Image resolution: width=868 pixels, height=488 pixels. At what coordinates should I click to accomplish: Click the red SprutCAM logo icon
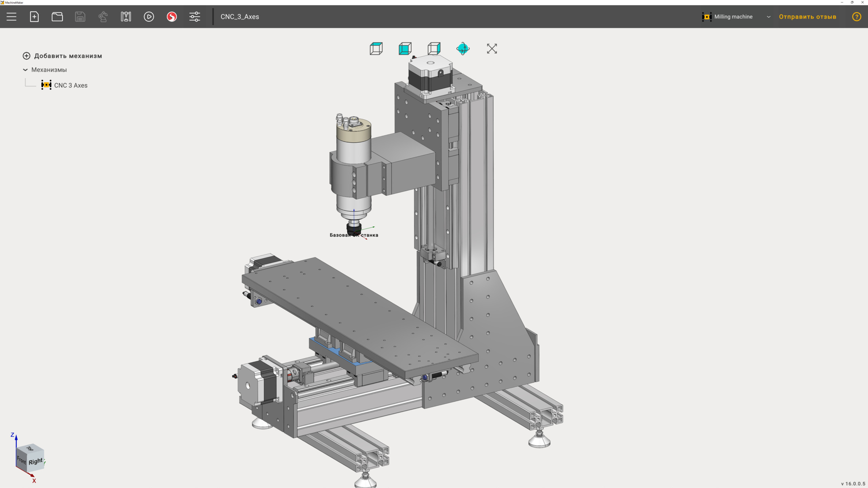[x=172, y=17]
